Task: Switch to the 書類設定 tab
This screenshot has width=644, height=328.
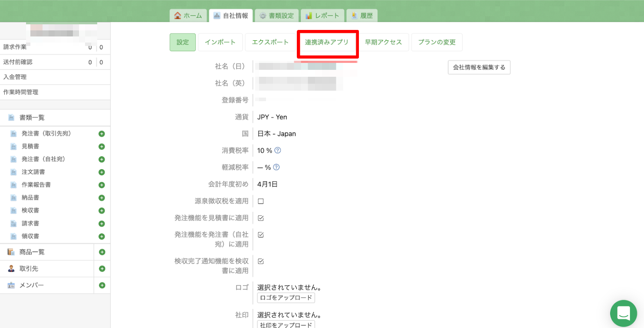Action: [x=276, y=16]
